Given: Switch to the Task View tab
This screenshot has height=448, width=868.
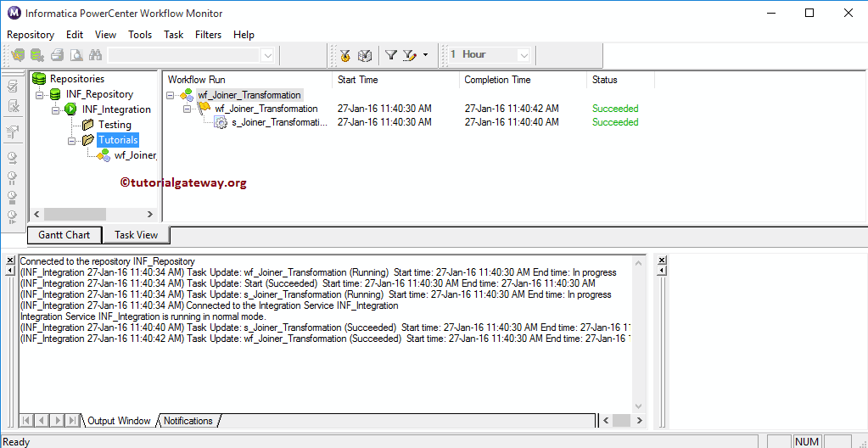Looking at the screenshot, I should [x=136, y=235].
